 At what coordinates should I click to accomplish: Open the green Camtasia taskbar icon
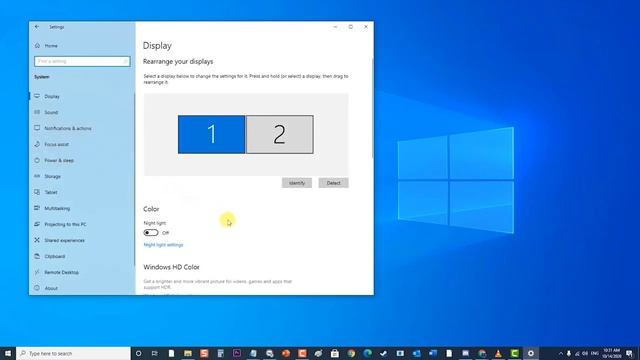pyautogui.click(x=514, y=353)
